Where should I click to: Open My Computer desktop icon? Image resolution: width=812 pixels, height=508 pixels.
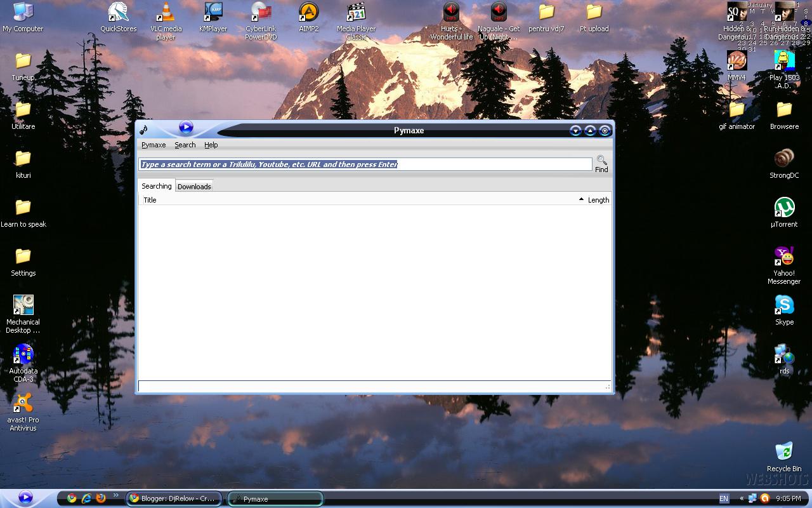point(23,17)
